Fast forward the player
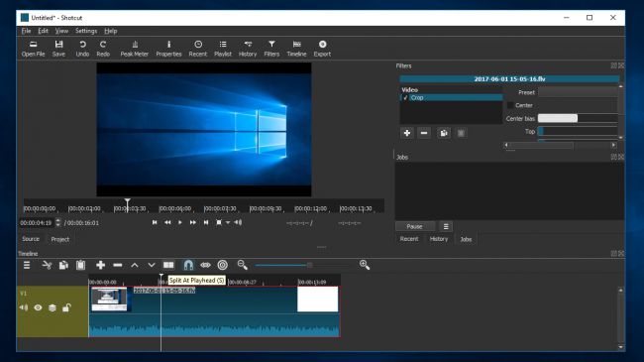This screenshot has height=362, width=644. pyautogui.click(x=192, y=222)
